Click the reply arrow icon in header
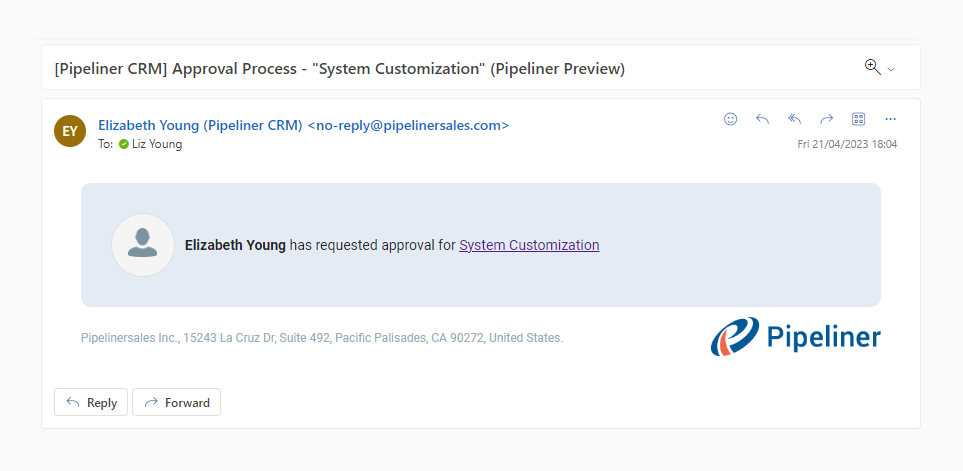 762,119
